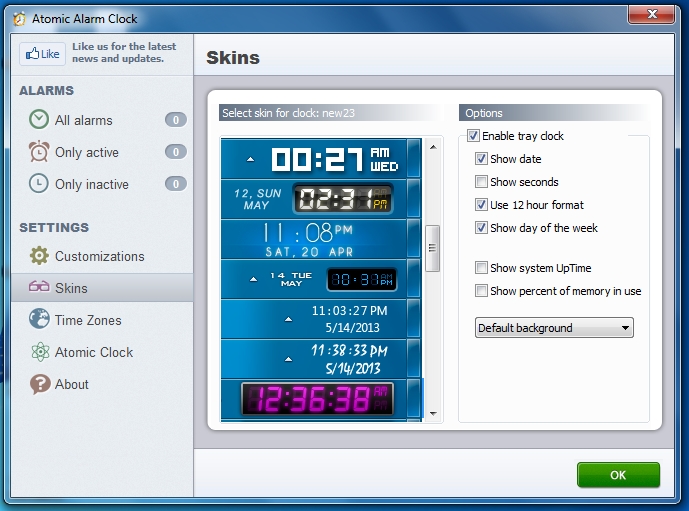Click the tray arrow in the 11:38:33 skin
The height and width of the screenshot is (511, 689).
[288, 359]
